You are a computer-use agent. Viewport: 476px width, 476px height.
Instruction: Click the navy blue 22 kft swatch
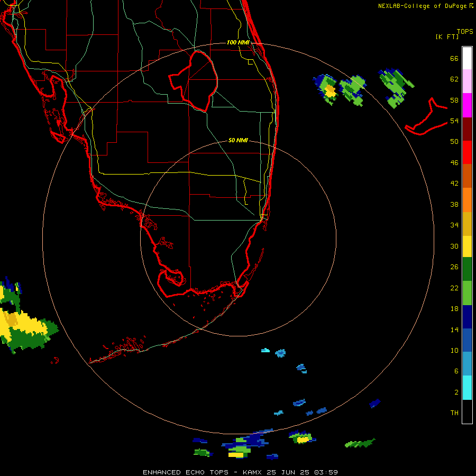tap(467, 317)
